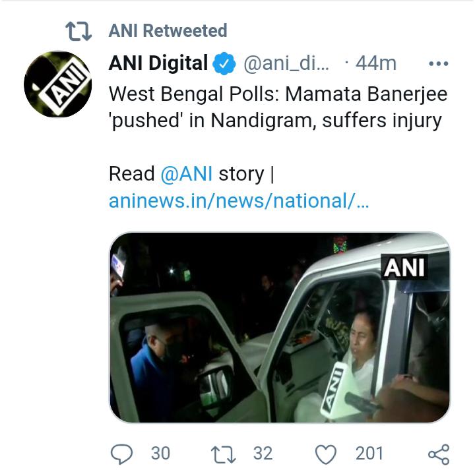The height and width of the screenshot is (476, 475).
Task: Retweet using the bottom retweet arrows icon
Action: pos(224,454)
